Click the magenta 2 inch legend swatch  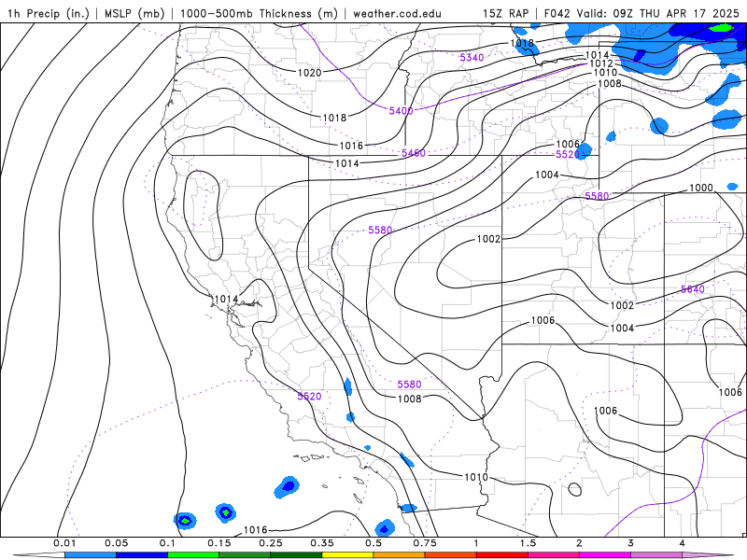click(x=605, y=555)
